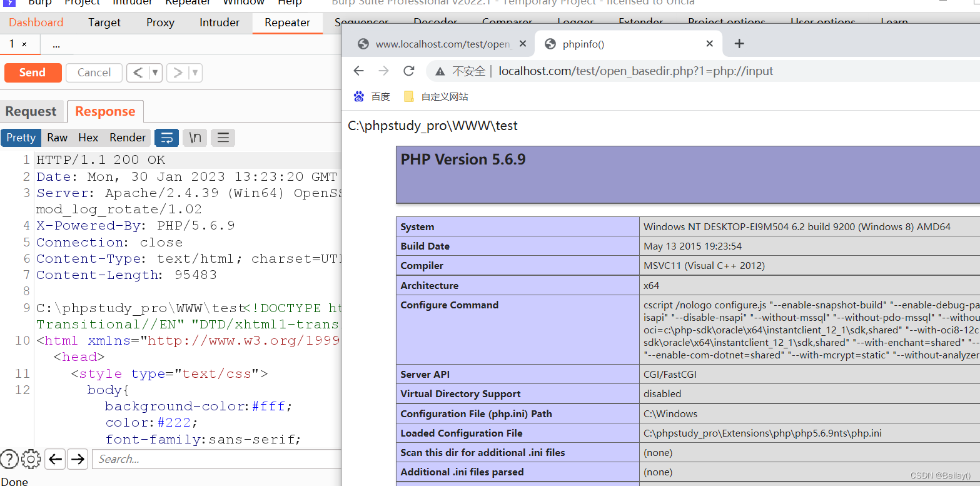Open search settings gear icon
980x486 pixels.
tap(31, 459)
